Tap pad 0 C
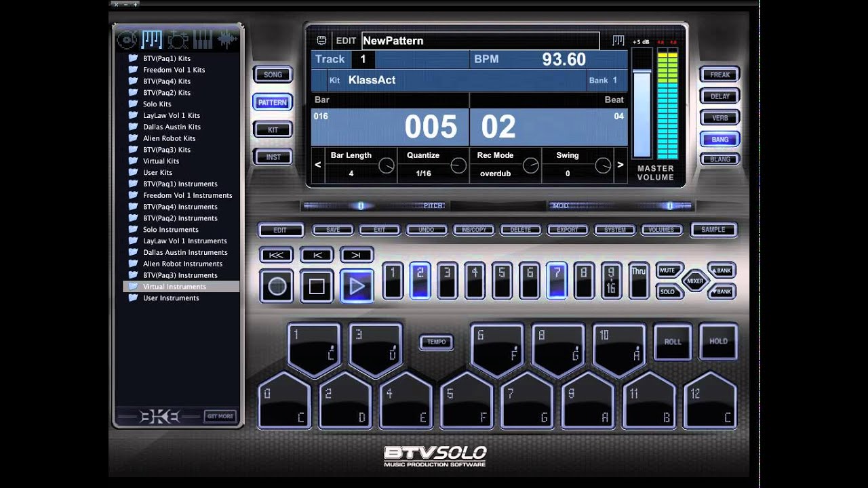 (284, 401)
